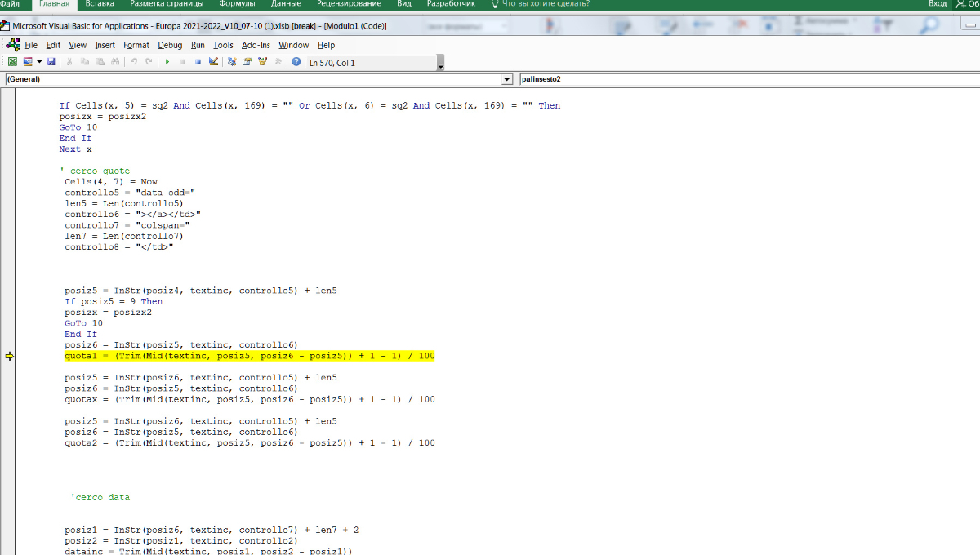980x555 pixels.
Task: Save the workbook with the floppy disk icon
Action: pos(51,62)
